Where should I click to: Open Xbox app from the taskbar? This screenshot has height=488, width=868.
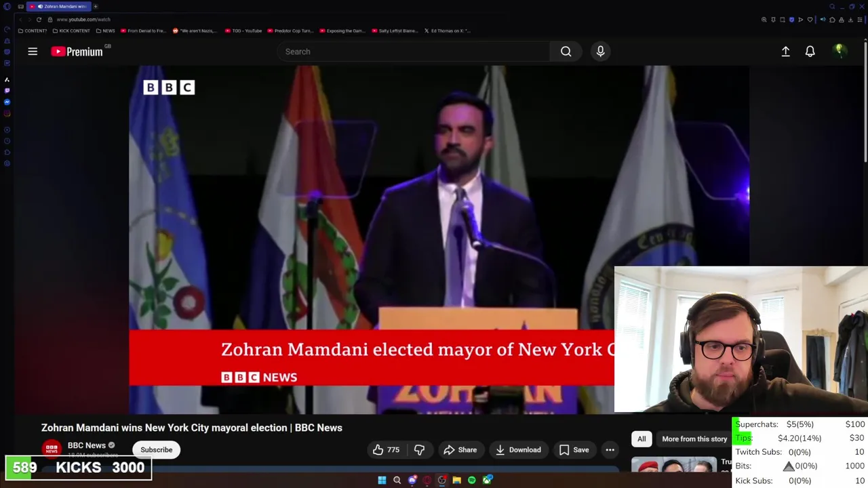click(487, 480)
